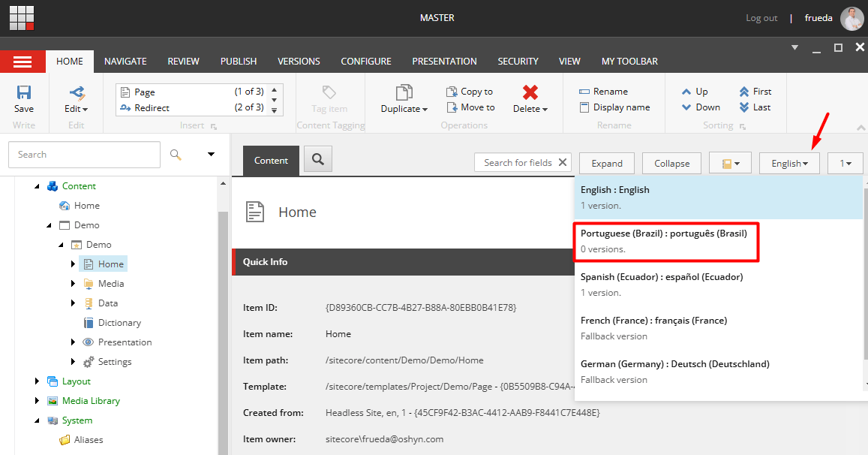The height and width of the screenshot is (455, 868).
Task: Expand the Layout tree node
Action: coord(37,381)
